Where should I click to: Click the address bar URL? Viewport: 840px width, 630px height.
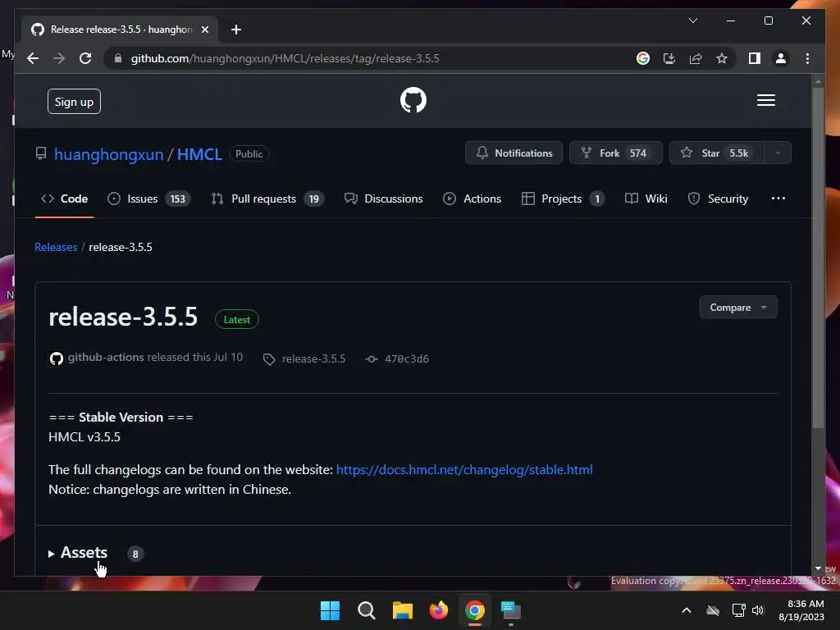click(x=285, y=58)
